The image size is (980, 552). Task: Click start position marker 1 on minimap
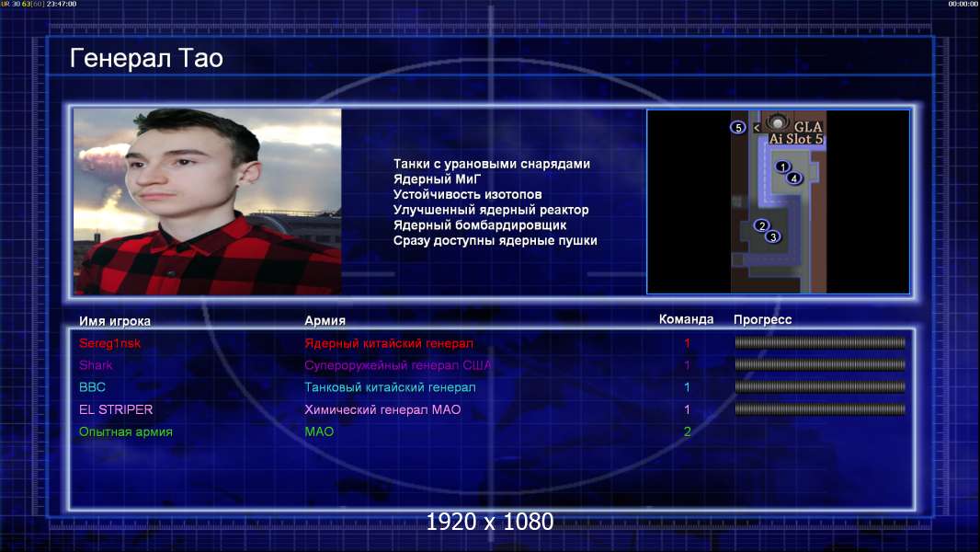781,167
